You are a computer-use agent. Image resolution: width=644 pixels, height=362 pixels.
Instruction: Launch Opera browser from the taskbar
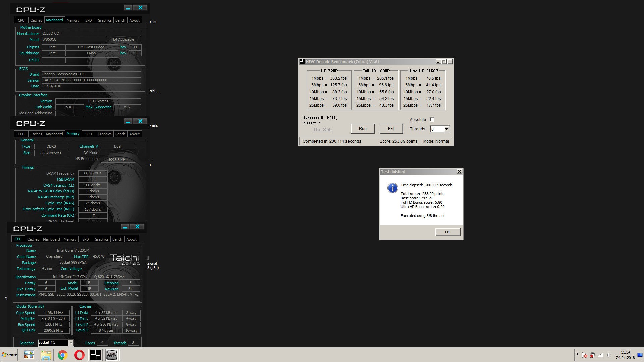coord(79,355)
